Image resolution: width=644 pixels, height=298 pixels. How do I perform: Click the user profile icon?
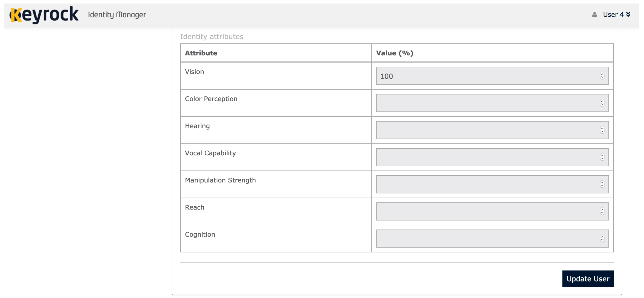(594, 15)
